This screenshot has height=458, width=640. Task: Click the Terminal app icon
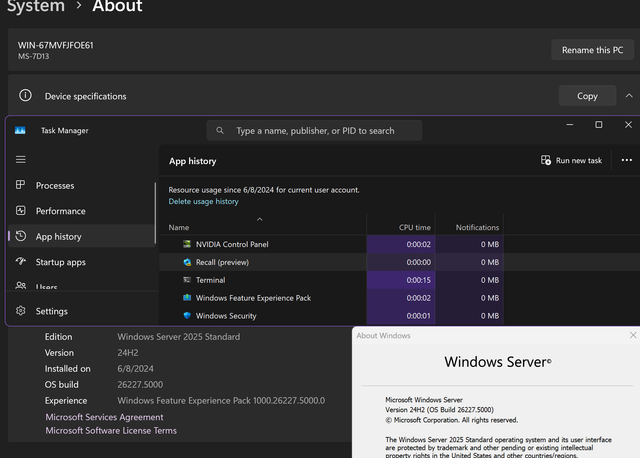point(187,280)
